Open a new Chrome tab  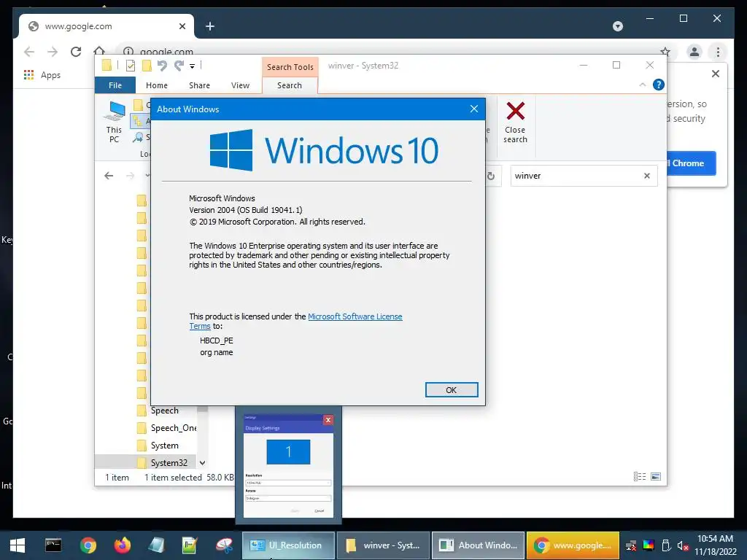pyautogui.click(x=210, y=26)
